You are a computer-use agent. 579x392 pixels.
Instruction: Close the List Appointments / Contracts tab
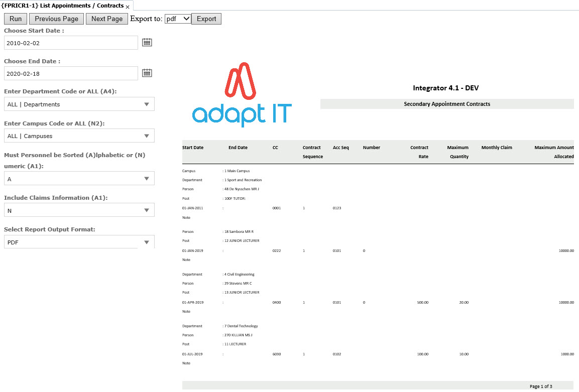pyautogui.click(x=128, y=7)
